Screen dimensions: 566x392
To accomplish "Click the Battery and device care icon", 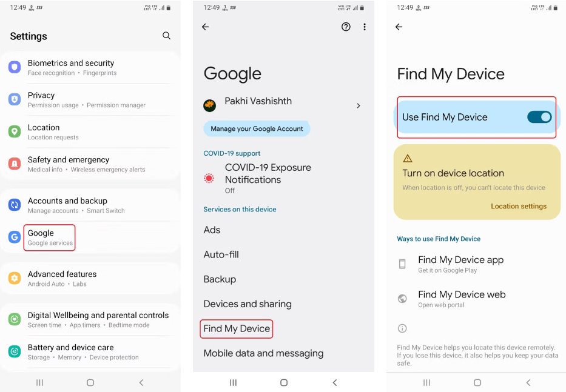I will (x=14, y=351).
